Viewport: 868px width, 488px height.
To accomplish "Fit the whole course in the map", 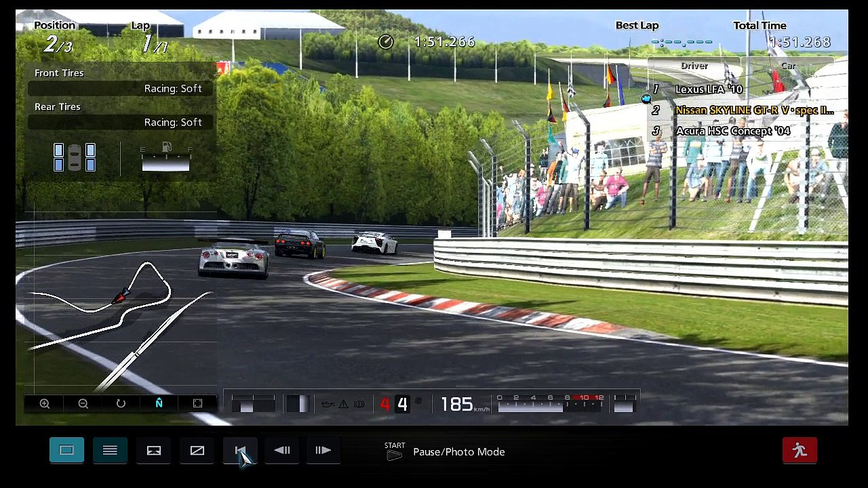I will [x=197, y=403].
